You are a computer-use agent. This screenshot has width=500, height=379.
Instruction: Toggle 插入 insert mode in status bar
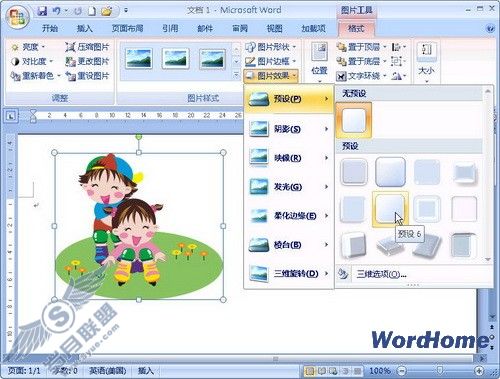tap(146, 371)
